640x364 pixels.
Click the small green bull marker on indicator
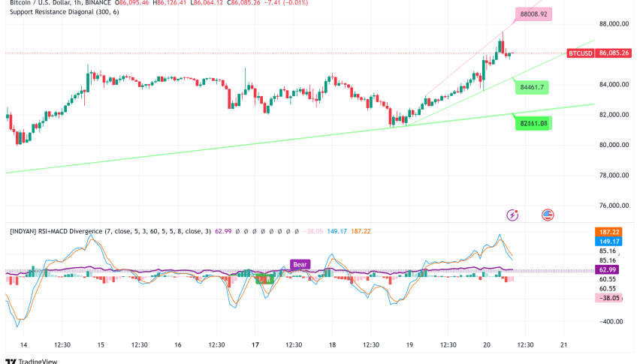coord(264,280)
